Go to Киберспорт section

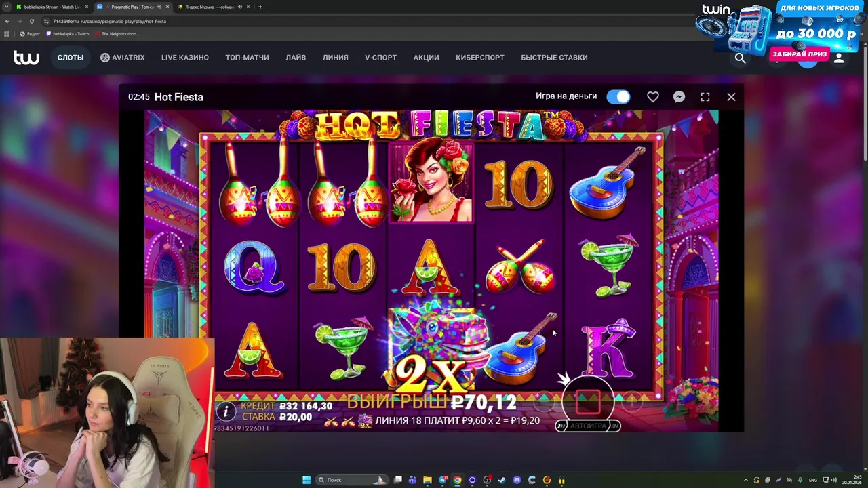click(x=480, y=58)
